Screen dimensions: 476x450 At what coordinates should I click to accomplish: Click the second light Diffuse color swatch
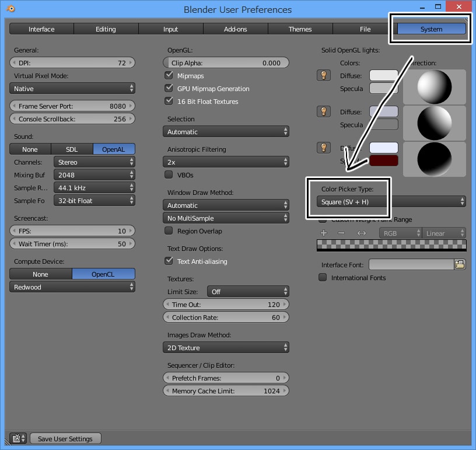point(384,111)
